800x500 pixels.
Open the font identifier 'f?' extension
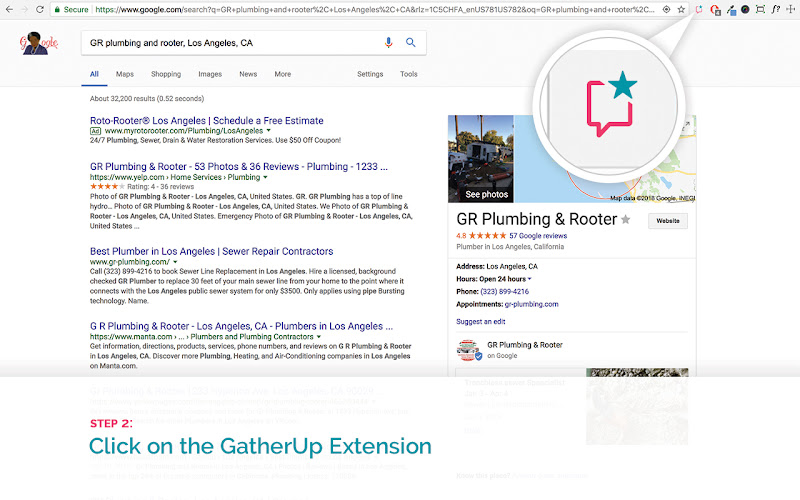[776, 9]
